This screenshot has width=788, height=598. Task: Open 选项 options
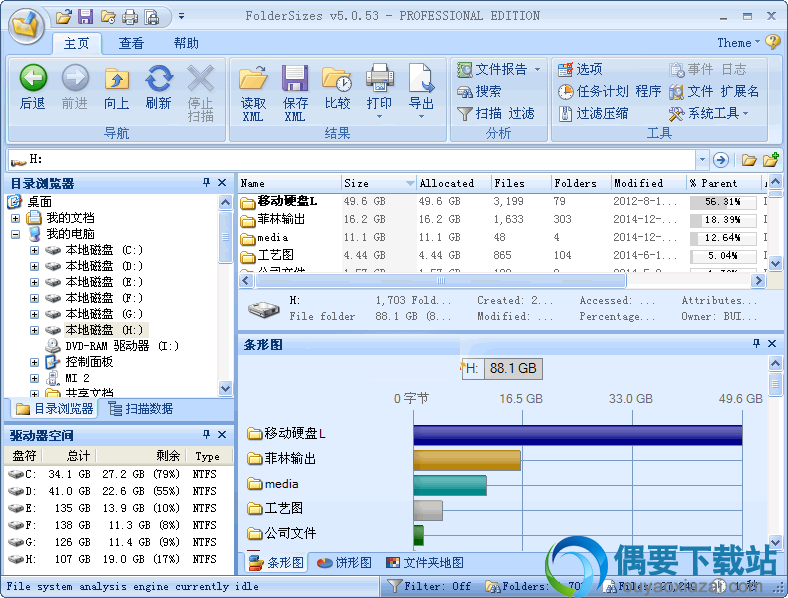click(580, 69)
